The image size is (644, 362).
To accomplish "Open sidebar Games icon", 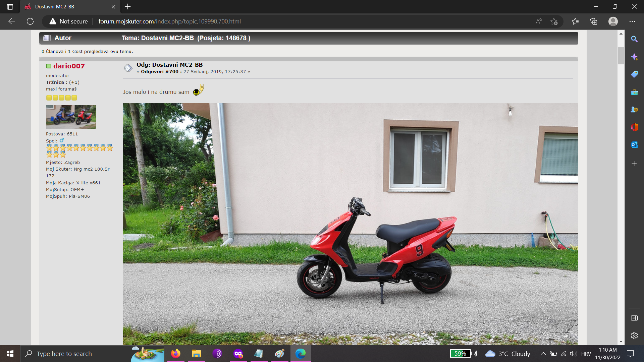I will coord(634,109).
